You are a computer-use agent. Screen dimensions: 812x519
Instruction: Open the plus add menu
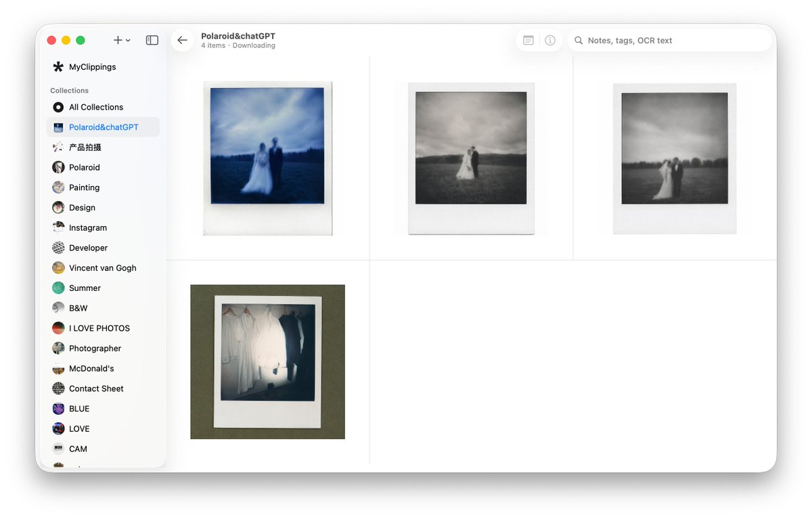point(122,41)
